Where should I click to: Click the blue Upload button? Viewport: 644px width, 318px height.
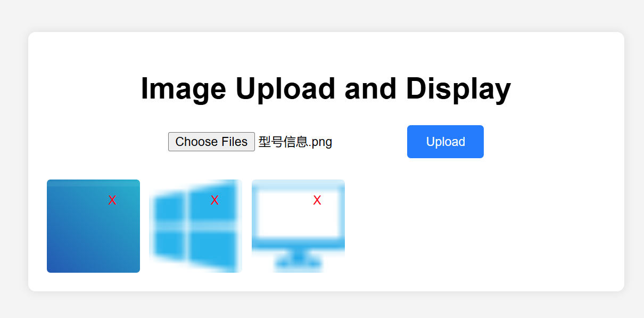tap(445, 142)
